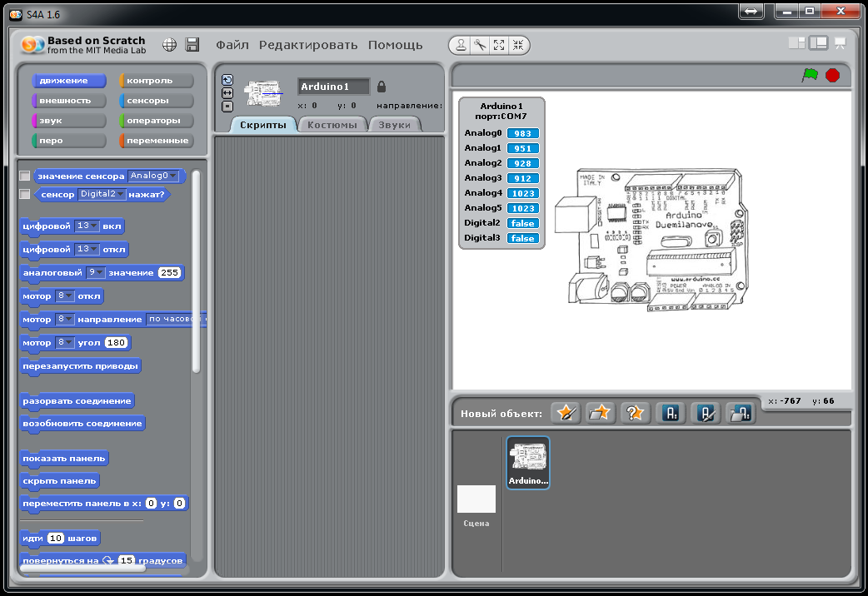Switch to presentation mode with the easel icon
The width and height of the screenshot is (868, 596).
coord(840,41)
